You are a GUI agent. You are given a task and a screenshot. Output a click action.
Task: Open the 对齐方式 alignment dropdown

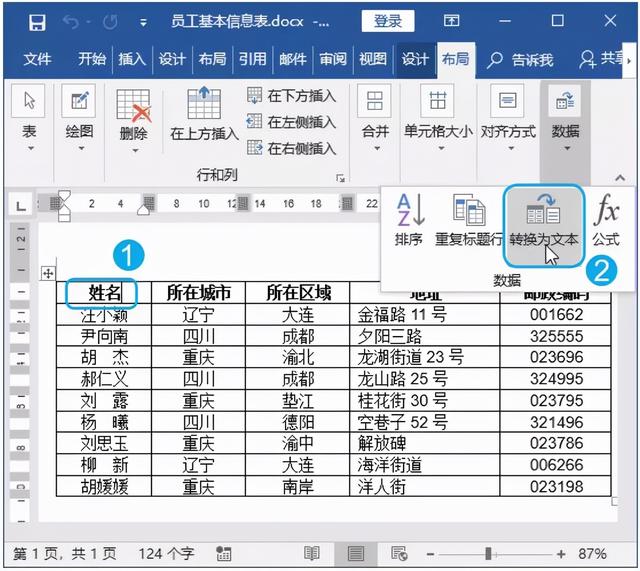click(x=508, y=118)
